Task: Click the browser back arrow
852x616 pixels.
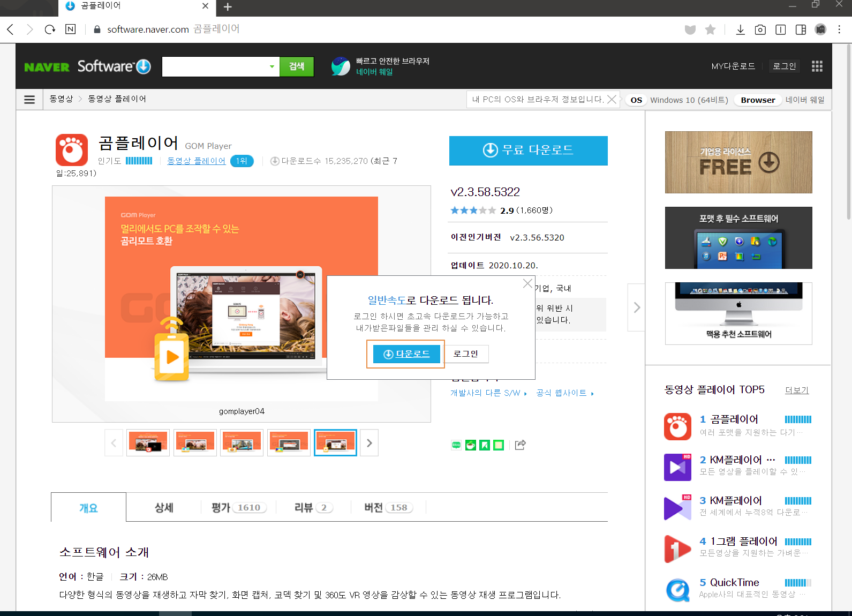Action: [10, 29]
